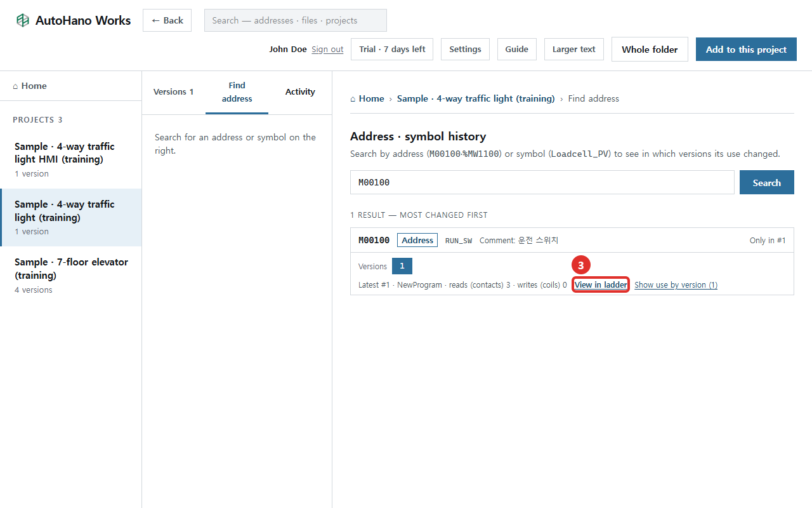Click the result comment text 운전 스위치

(x=539, y=240)
